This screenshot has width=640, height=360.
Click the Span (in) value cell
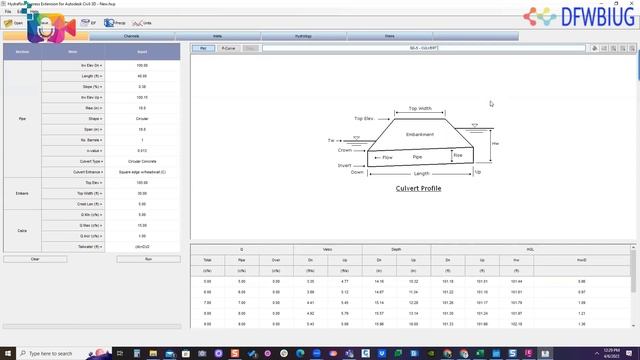click(142, 129)
